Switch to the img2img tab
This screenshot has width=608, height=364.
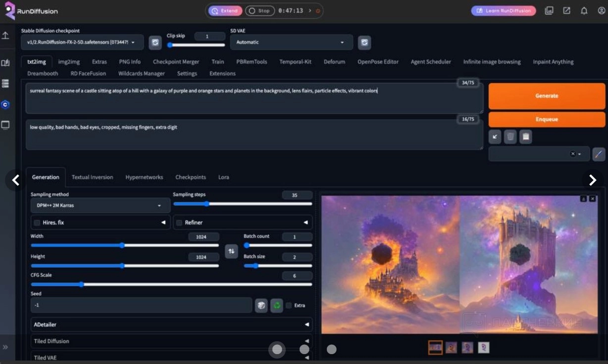tap(69, 62)
